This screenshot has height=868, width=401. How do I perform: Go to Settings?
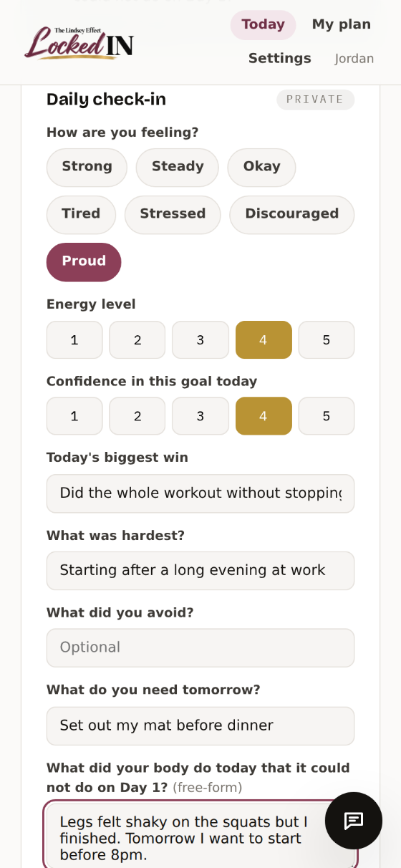click(279, 59)
